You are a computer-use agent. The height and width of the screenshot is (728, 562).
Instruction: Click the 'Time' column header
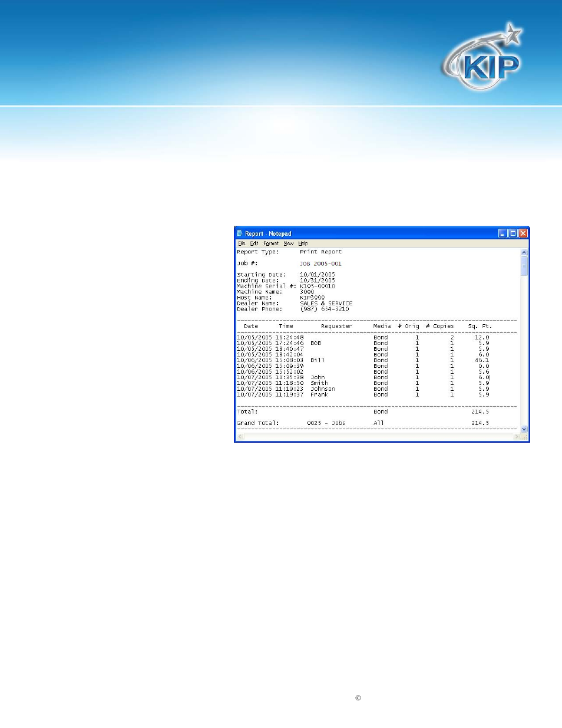(286, 326)
